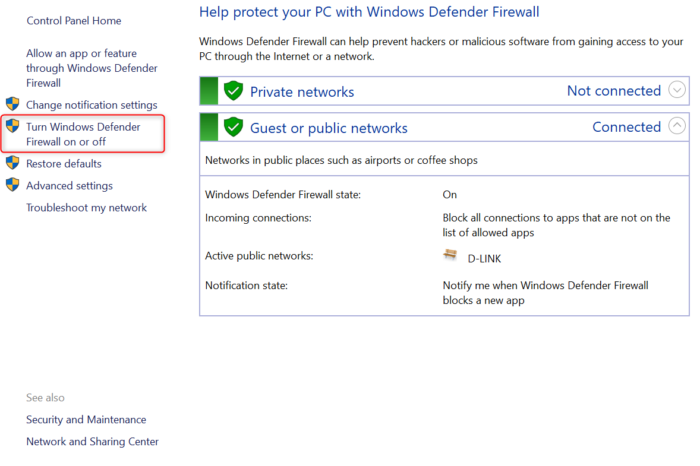Click the Active public networks label
Viewport: 700px width, 466px height.
click(x=259, y=256)
